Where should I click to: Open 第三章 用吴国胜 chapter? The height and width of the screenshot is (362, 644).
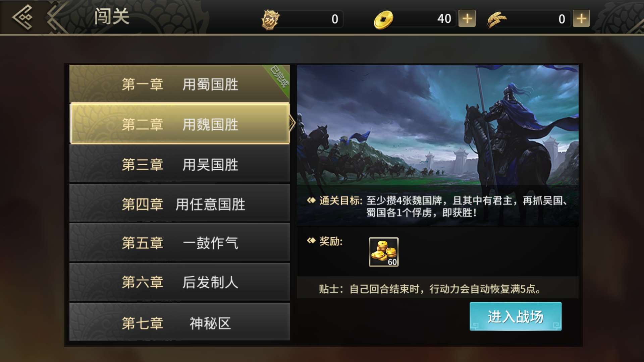tap(179, 164)
